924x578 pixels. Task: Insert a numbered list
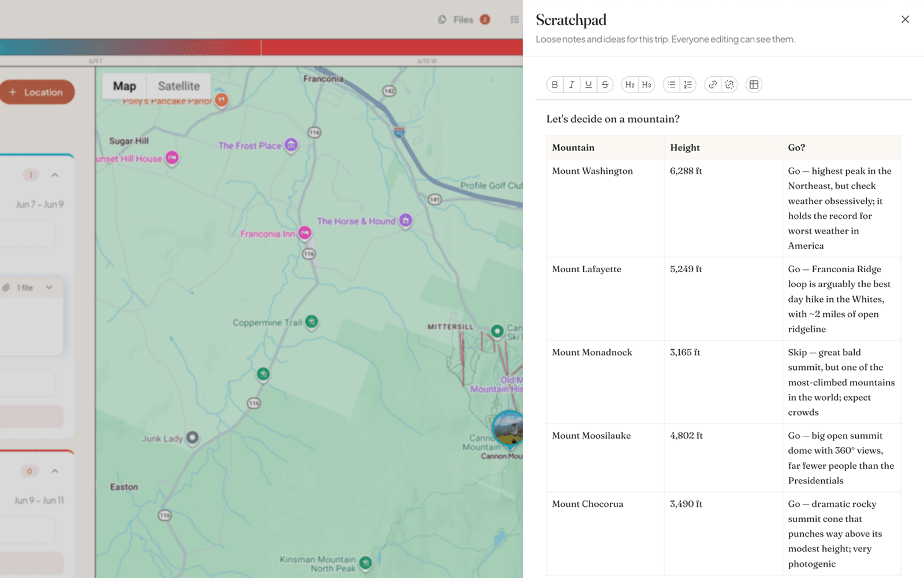click(x=688, y=85)
